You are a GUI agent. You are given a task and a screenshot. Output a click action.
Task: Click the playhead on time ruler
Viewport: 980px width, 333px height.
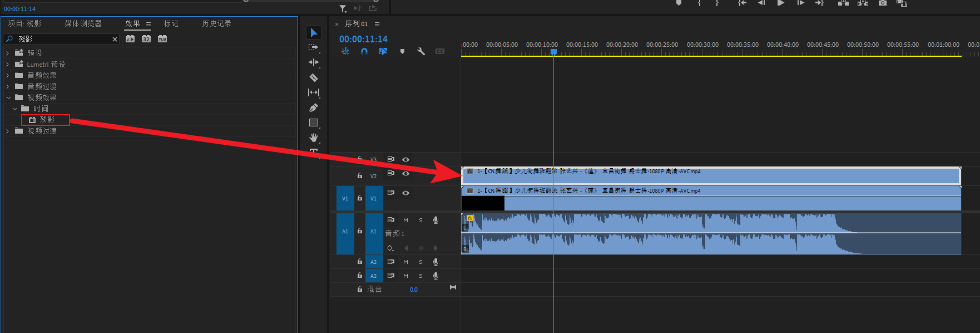(x=553, y=52)
